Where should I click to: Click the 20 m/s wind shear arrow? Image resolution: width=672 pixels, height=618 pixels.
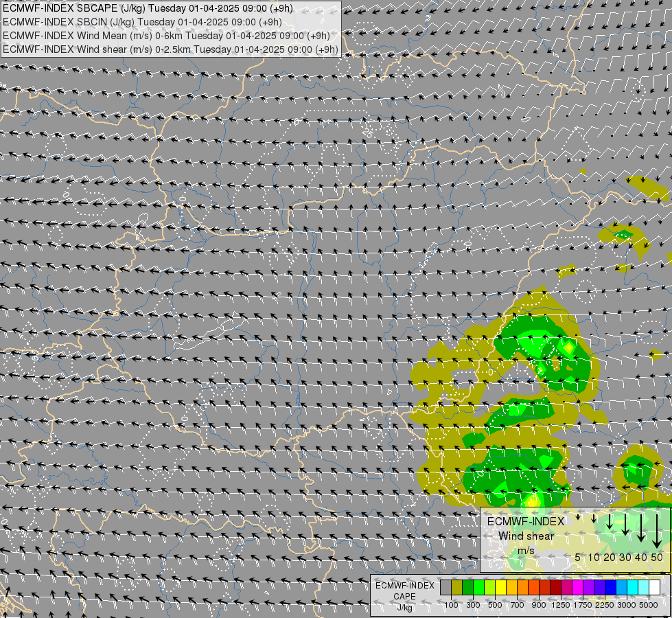(610, 521)
